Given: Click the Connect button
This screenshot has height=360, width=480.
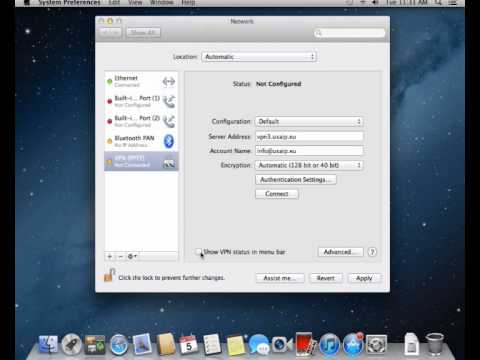Looking at the screenshot, I should 277,194.
